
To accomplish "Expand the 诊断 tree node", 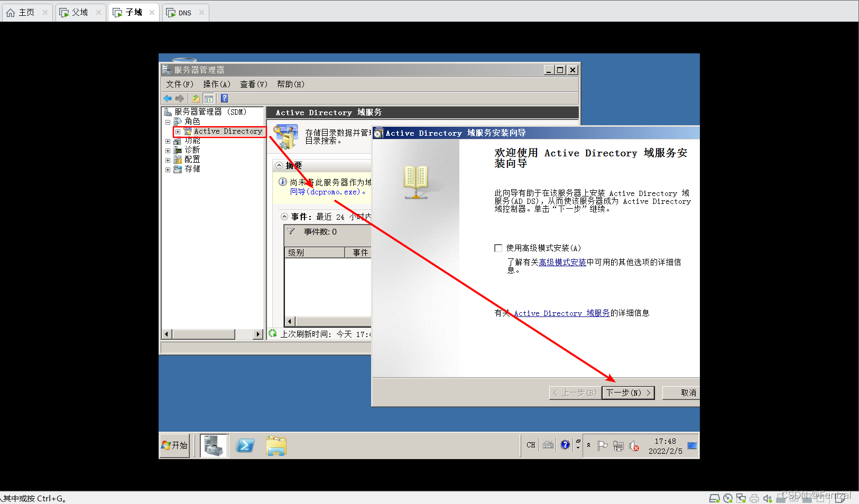I will click(x=168, y=151).
